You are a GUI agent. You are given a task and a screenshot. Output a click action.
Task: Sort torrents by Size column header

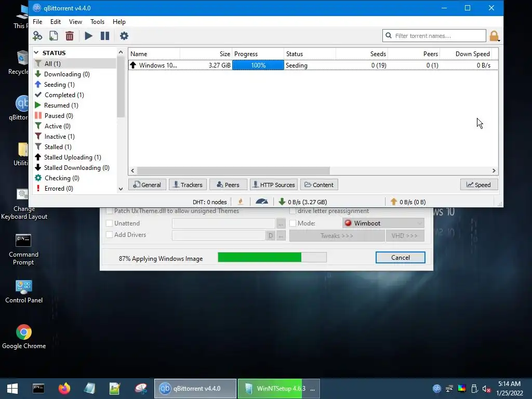tap(206, 54)
